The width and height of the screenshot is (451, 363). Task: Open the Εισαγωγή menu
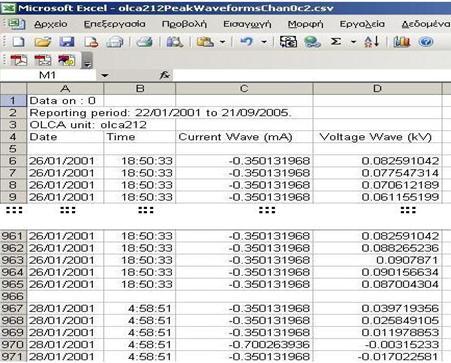pyautogui.click(x=247, y=24)
